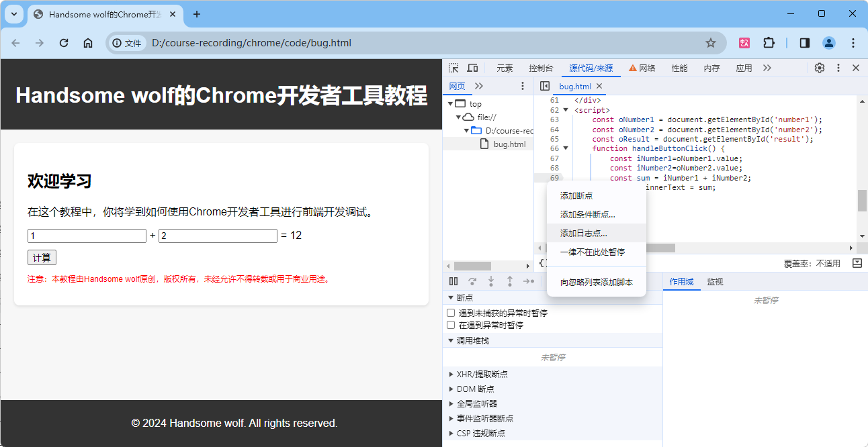Reload the page
Image resolution: width=868 pixels, height=447 pixels.
point(64,43)
